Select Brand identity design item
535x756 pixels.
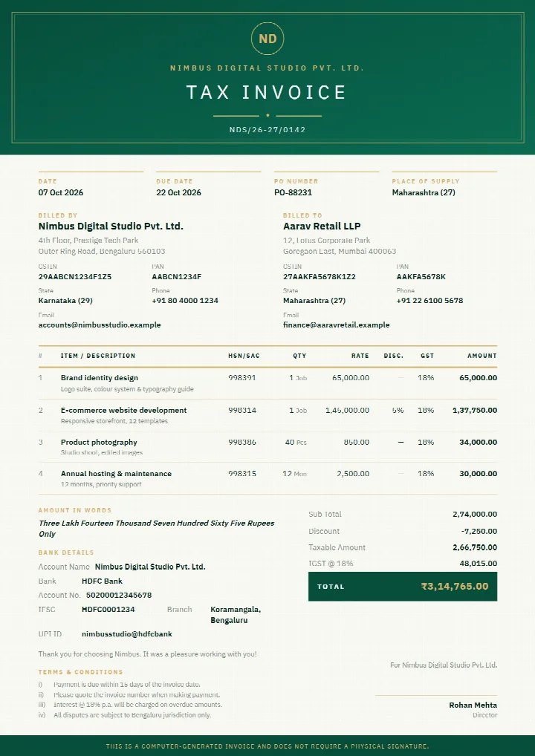[x=100, y=378]
